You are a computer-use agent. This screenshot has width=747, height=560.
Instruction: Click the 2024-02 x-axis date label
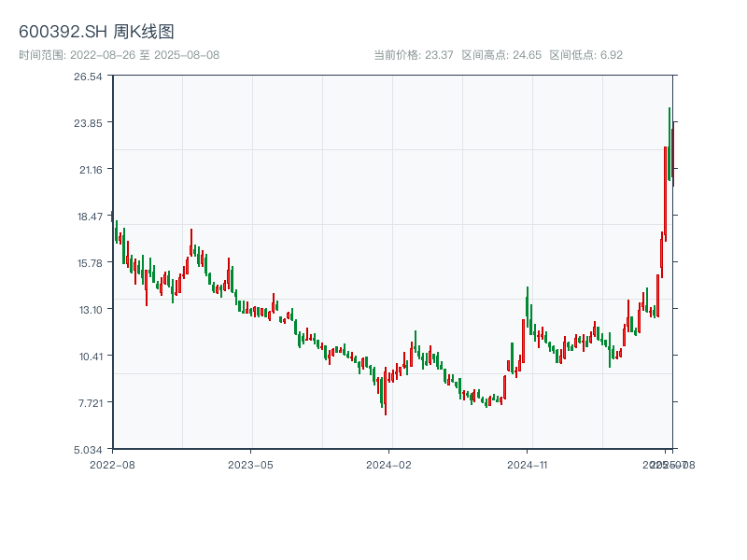[x=389, y=464]
